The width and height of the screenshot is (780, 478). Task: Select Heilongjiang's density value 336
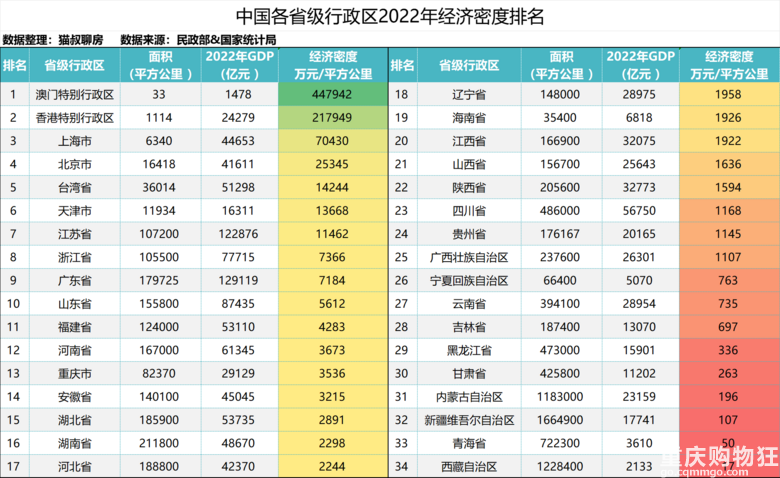point(729,350)
